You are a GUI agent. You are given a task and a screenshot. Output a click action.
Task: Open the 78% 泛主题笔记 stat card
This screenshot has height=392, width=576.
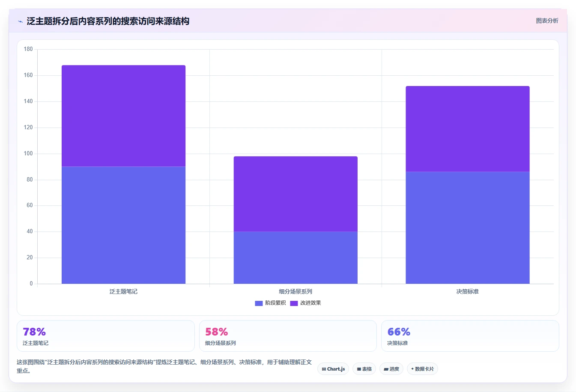click(106, 336)
